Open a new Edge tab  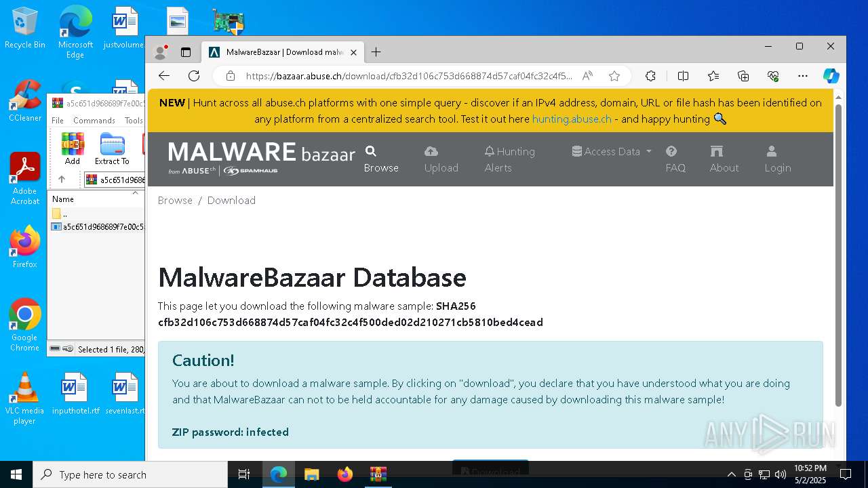point(376,52)
